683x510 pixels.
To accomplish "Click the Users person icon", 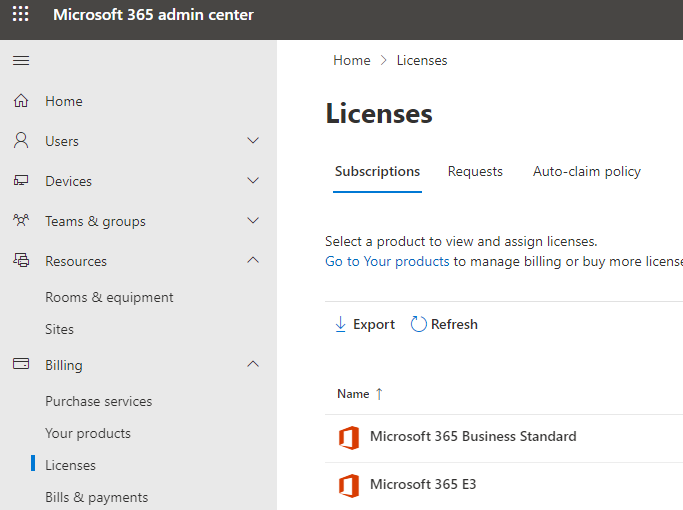I will click(x=21, y=141).
